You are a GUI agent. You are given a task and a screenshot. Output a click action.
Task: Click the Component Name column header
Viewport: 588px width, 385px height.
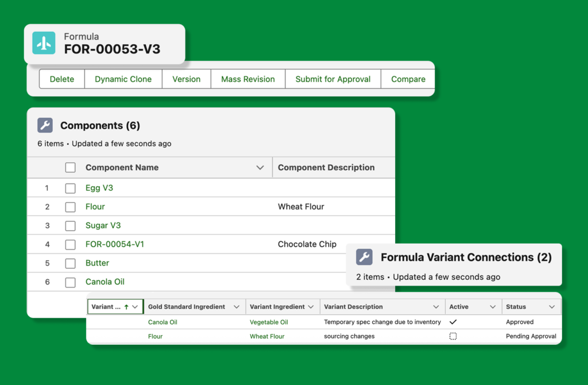click(x=122, y=167)
